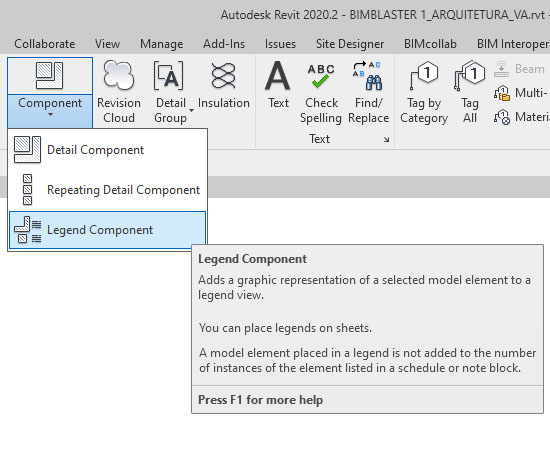Select the Insulation tool
550x453 pixels.
click(223, 85)
